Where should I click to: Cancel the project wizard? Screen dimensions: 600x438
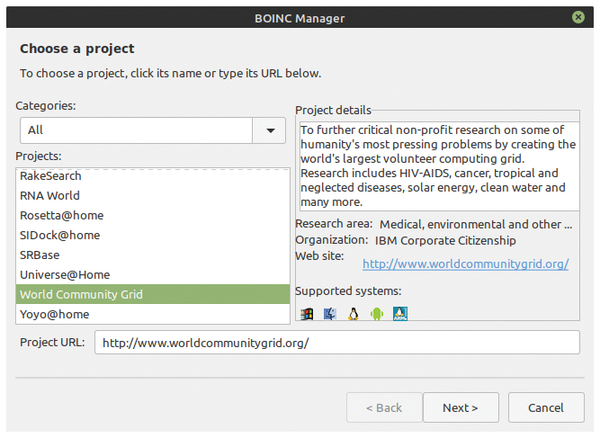[546, 408]
